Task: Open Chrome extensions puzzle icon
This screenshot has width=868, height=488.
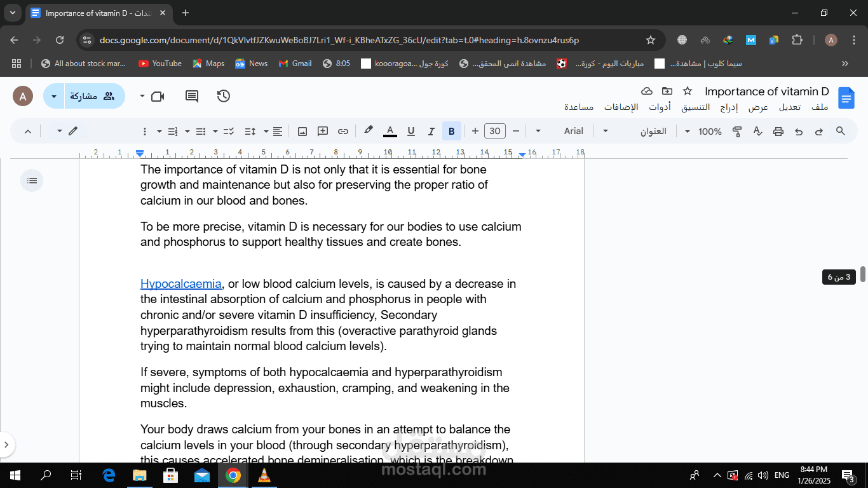Action: (797, 40)
